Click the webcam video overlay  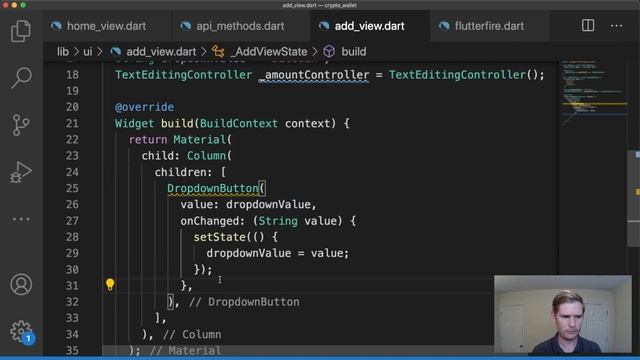tap(563, 314)
